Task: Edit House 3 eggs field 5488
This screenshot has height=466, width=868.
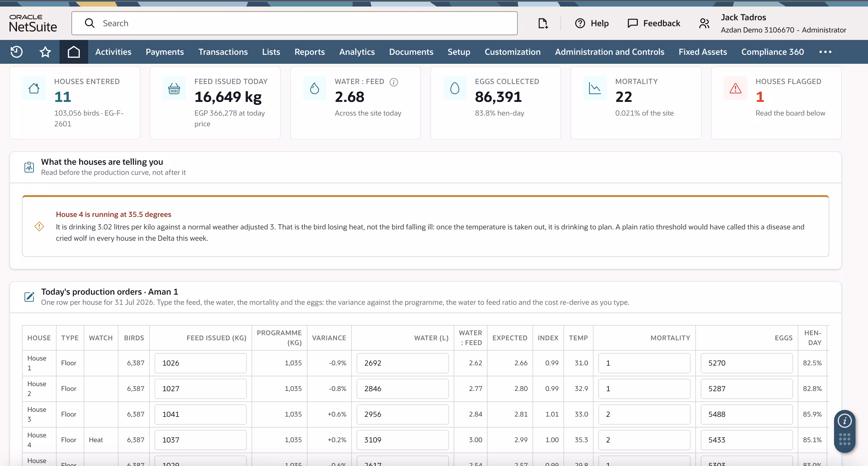Action: tap(746, 414)
